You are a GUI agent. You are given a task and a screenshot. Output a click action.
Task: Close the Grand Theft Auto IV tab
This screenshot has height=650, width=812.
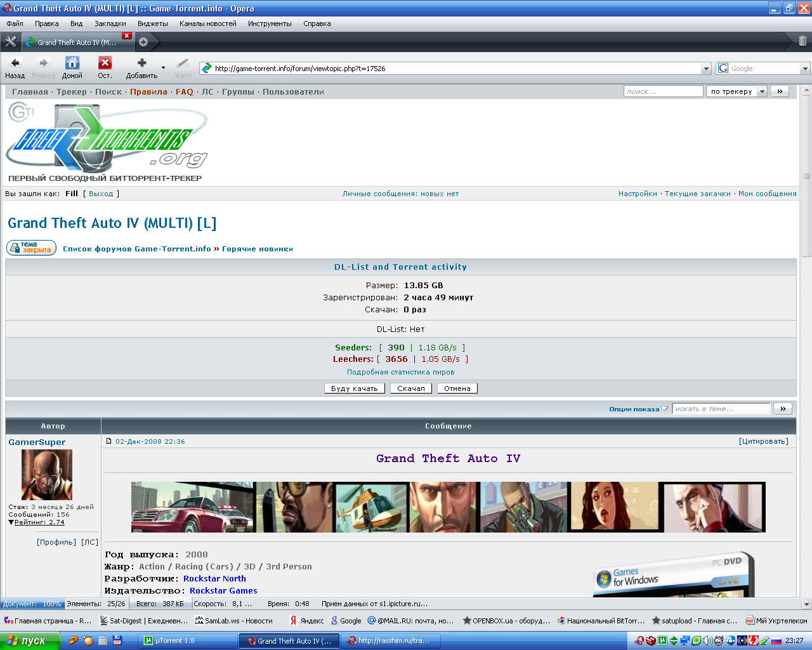coord(127,36)
